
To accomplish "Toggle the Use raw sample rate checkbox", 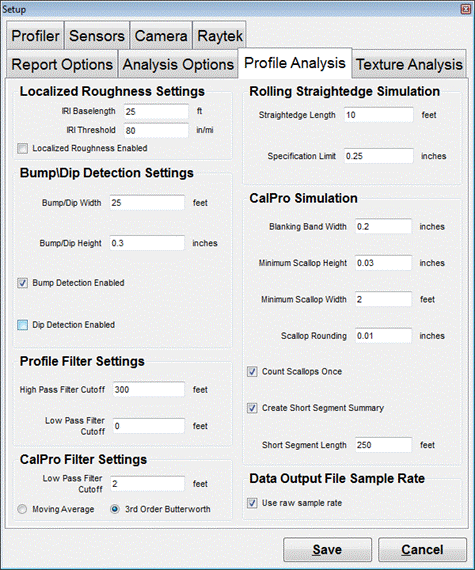I will [252, 503].
